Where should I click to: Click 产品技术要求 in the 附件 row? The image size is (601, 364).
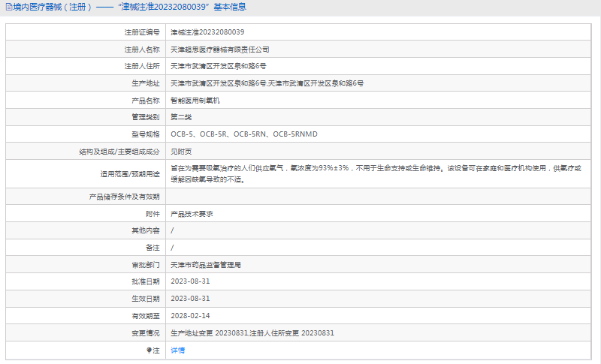(x=192, y=214)
